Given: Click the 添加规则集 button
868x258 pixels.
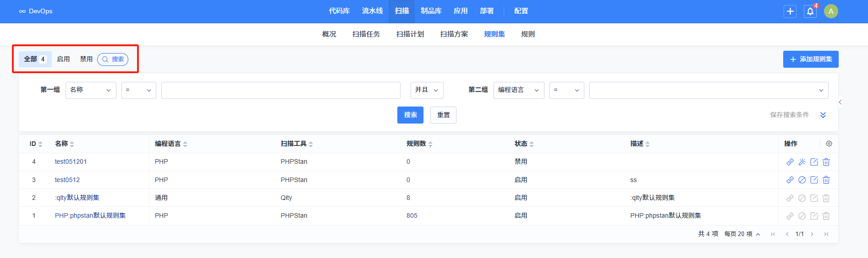Looking at the screenshot, I should click(x=810, y=59).
